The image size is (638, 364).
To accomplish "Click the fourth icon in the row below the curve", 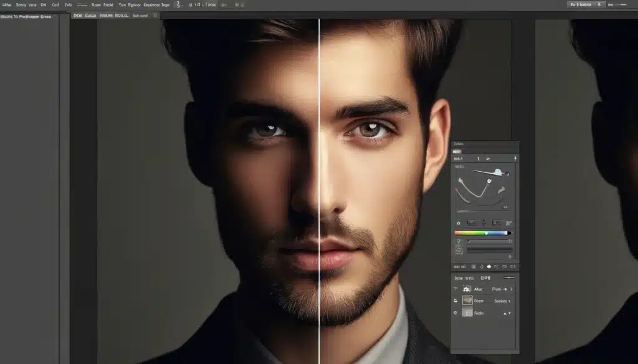I will coord(497,223).
